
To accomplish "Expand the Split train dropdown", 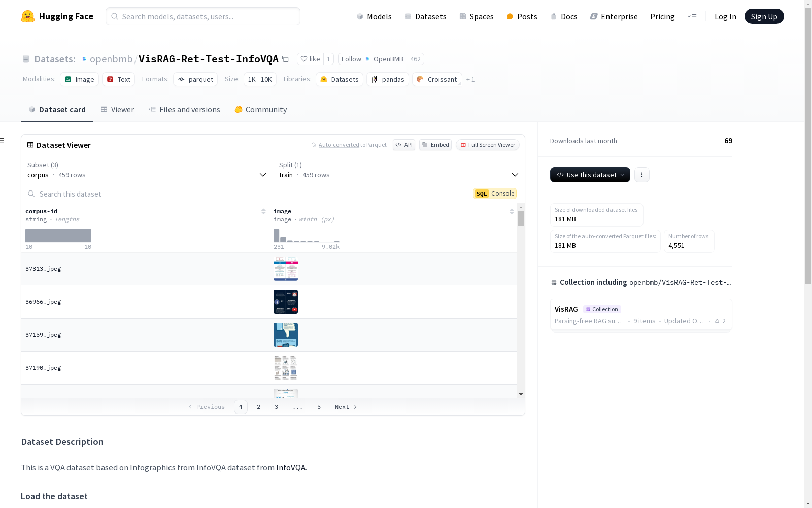I will click(399, 170).
